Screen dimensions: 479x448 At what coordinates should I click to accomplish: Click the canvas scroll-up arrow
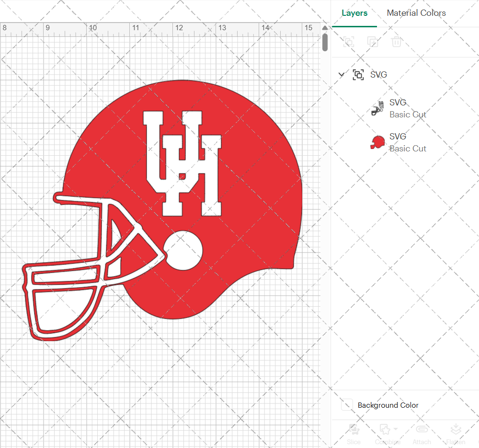point(325,28)
